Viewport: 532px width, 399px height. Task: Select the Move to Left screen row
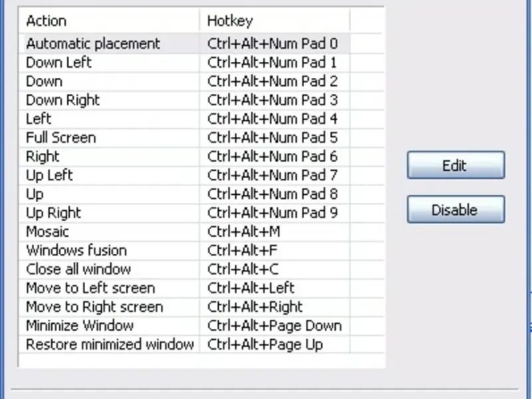pos(90,288)
